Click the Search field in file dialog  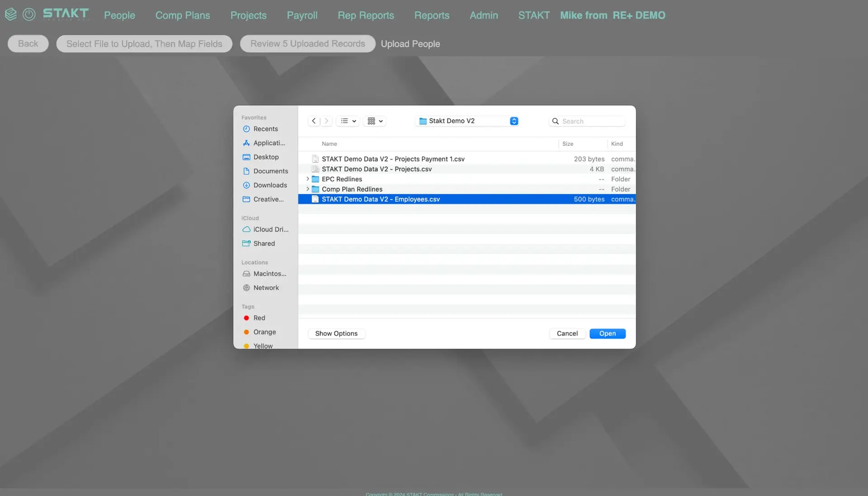click(x=587, y=121)
